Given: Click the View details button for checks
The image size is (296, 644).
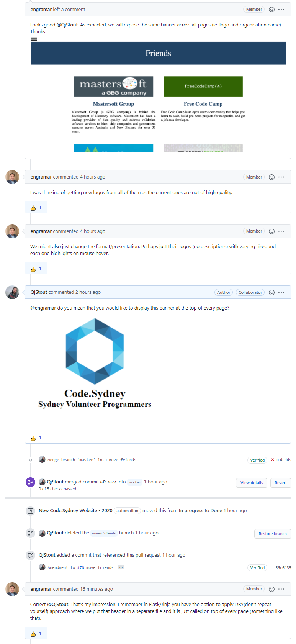Looking at the screenshot, I should coord(252,483).
